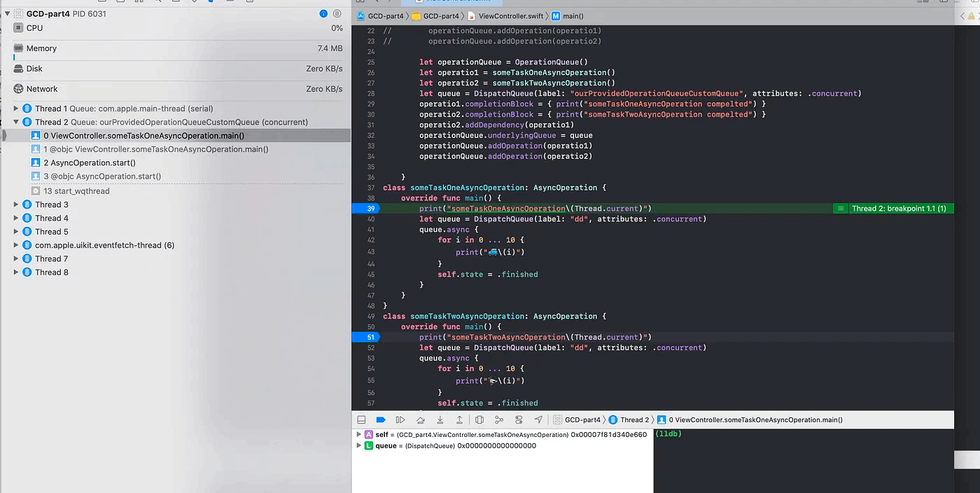The image size is (980, 493).
Task: Toggle the breakpoint on line 39
Action: coord(367,209)
